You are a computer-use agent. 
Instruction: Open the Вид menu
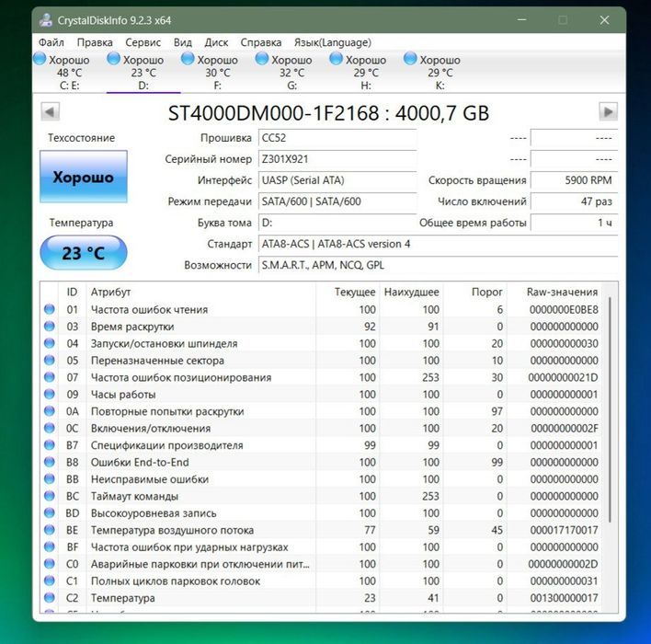(x=183, y=42)
